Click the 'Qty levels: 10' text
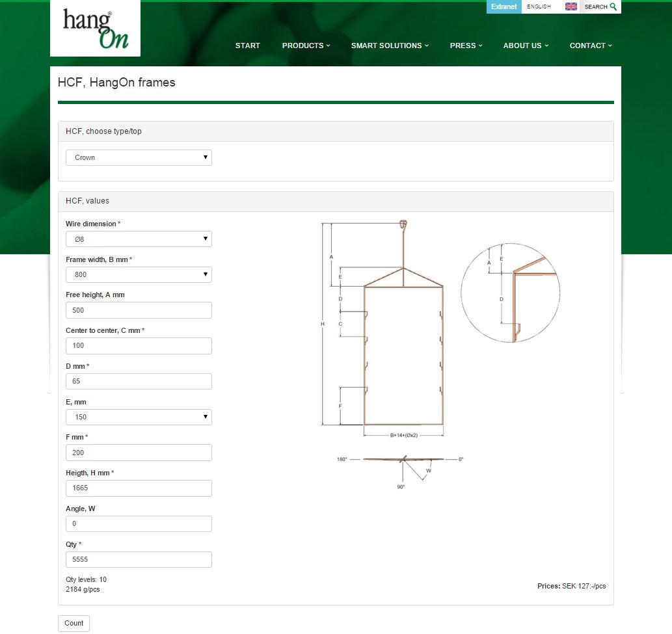672x634 pixels. pyautogui.click(x=86, y=579)
